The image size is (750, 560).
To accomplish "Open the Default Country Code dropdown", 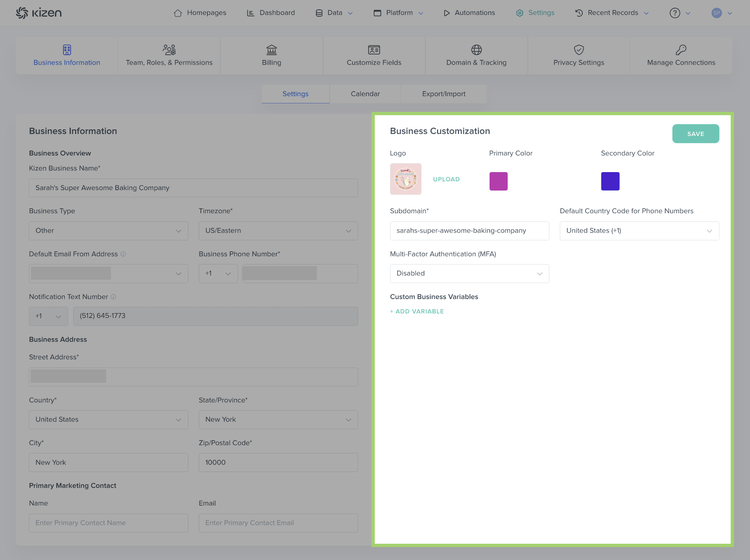I will [x=639, y=231].
